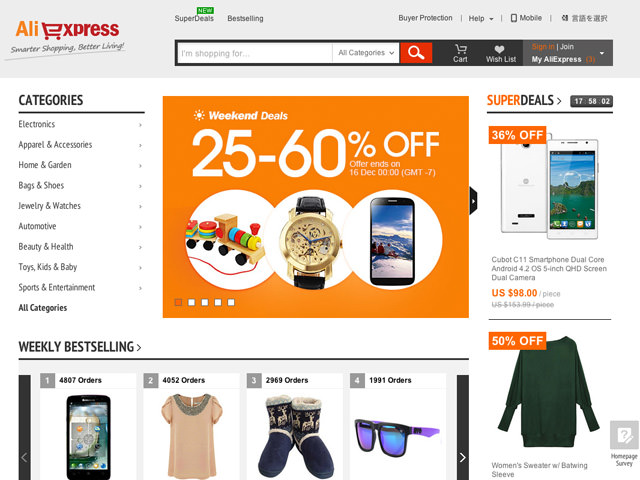The width and height of the screenshot is (640, 480).
Task: Select the second banner slide indicator
Action: click(x=191, y=302)
